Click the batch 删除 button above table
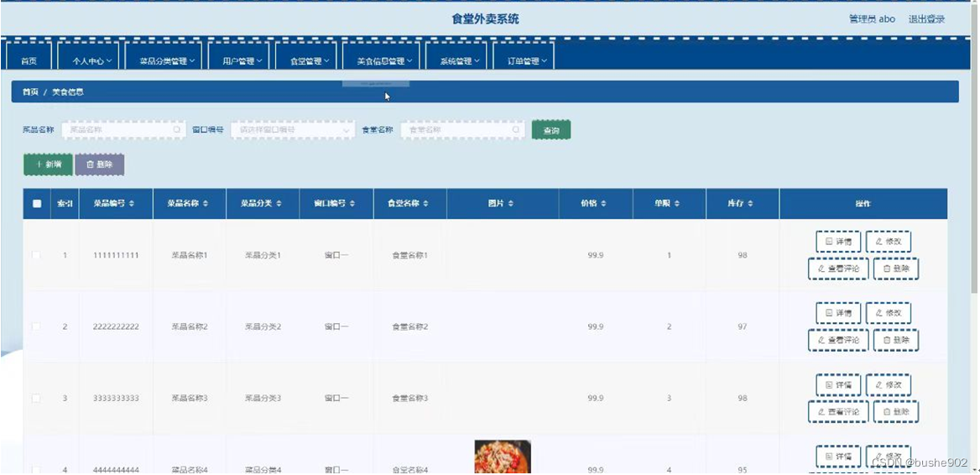Screen dimensions: 980x475 (99, 164)
